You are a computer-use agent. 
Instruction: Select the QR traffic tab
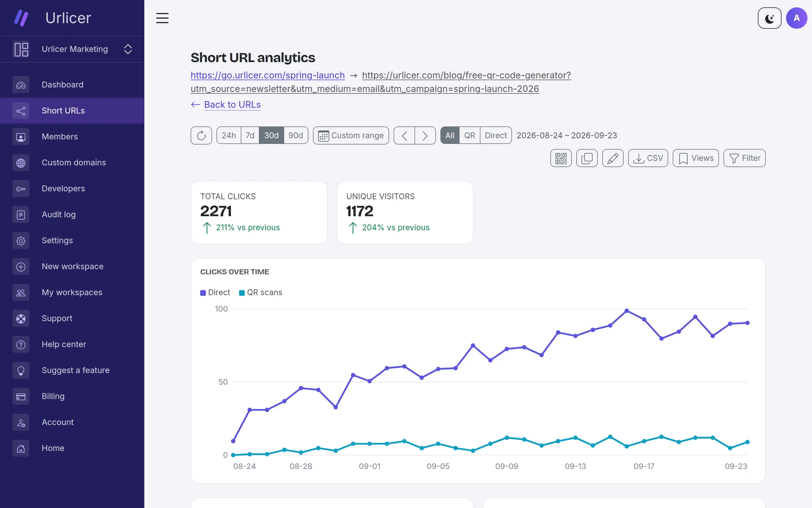(x=469, y=135)
